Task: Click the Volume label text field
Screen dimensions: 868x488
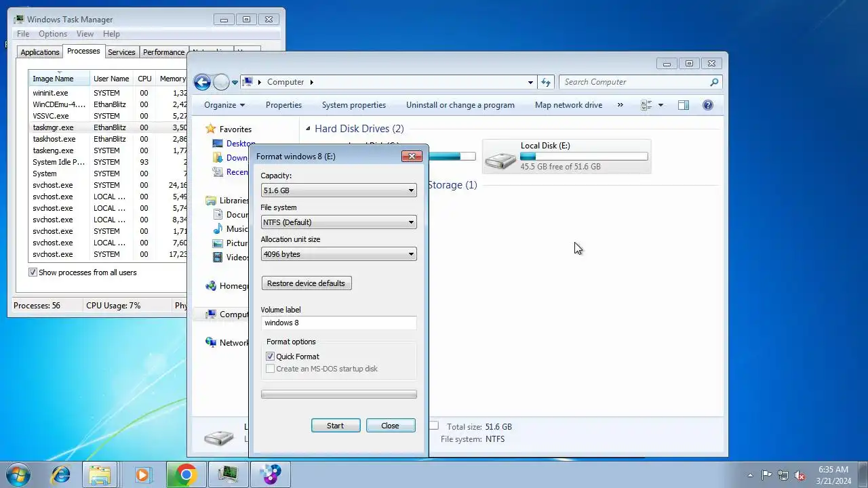Action: tap(338, 323)
